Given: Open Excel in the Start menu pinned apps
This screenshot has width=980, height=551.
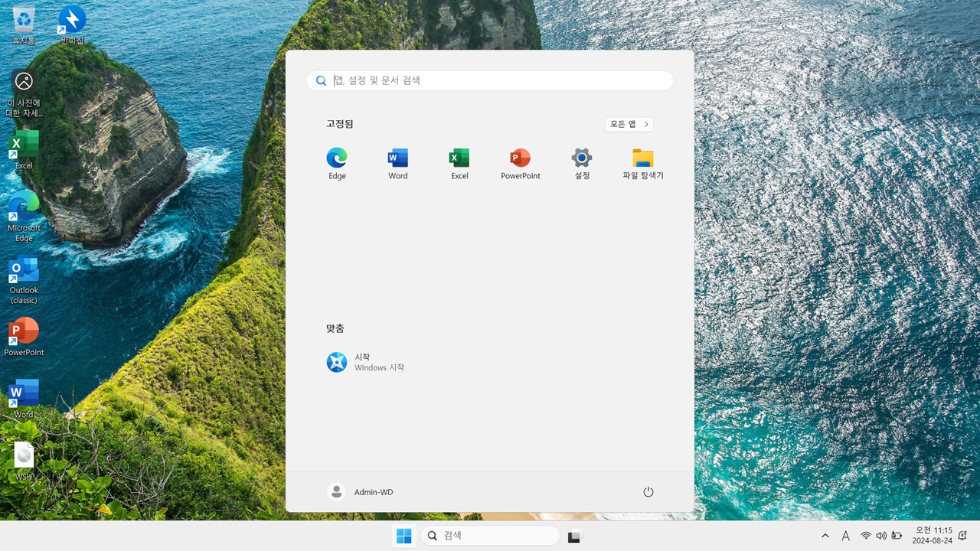Looking at the screenshot, I should (459, 164).
